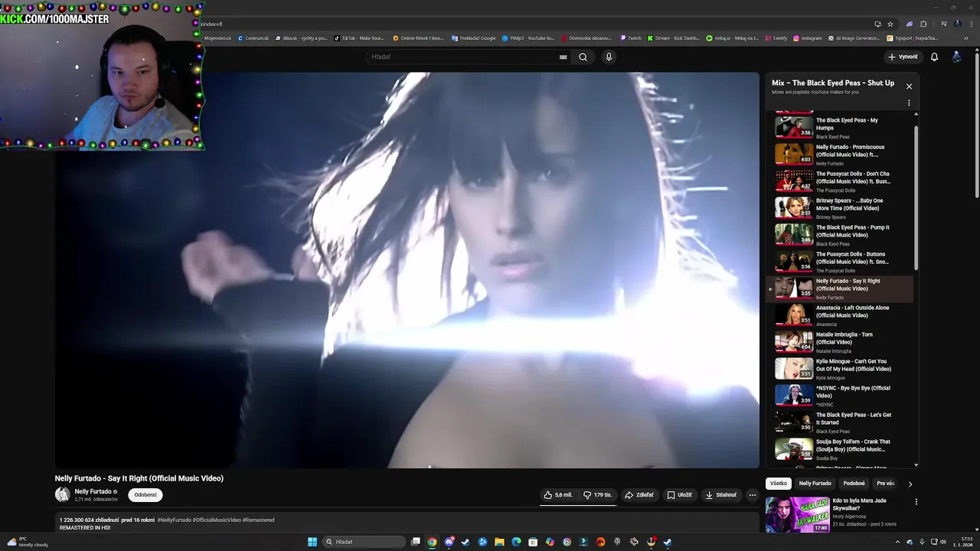The image size is (980, 551).
Task: Open the weather widget showing 0°C
Action: coord(28,542)
